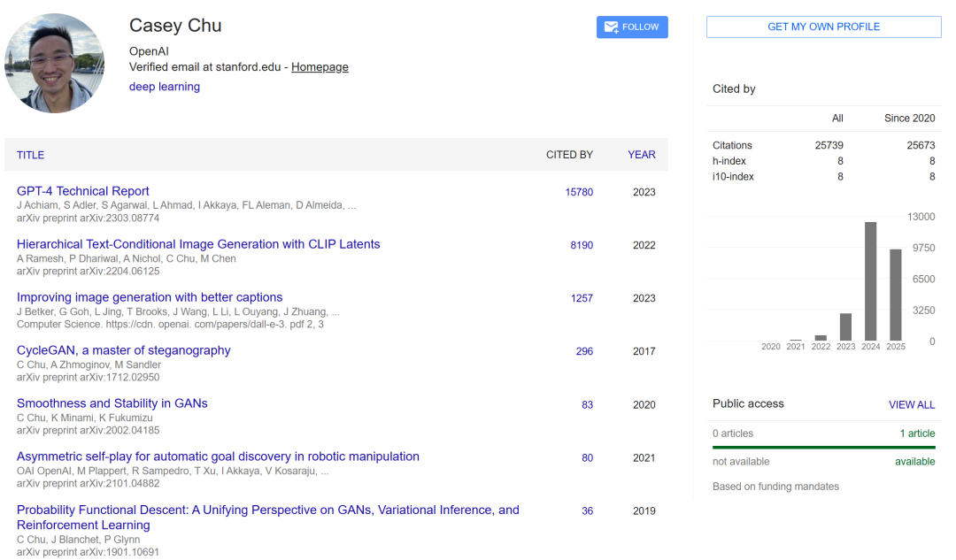Open CycleGAN steganography paper

coord(123,350)
